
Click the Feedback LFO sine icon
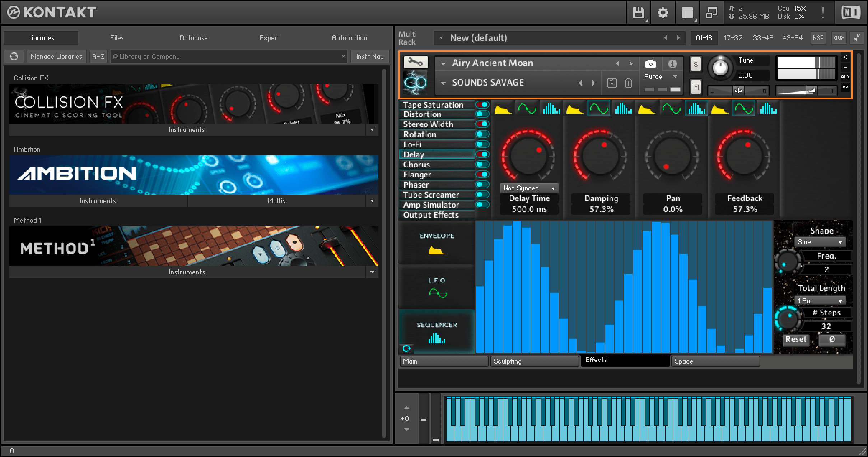pyautogui.click(x=744, y=109)
